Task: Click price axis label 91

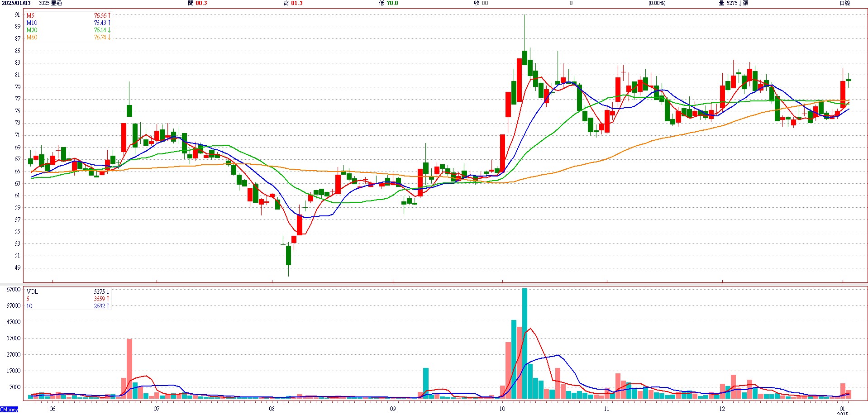Action: pos(18,14)
